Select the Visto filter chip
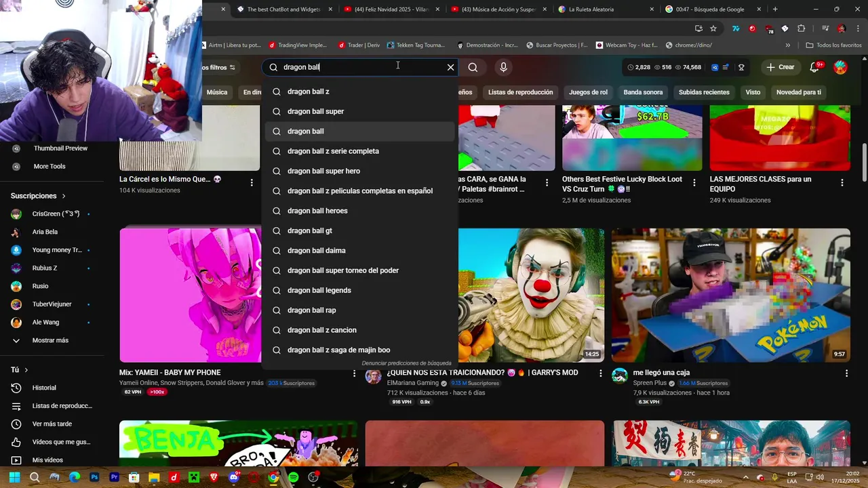 point(753,92)
